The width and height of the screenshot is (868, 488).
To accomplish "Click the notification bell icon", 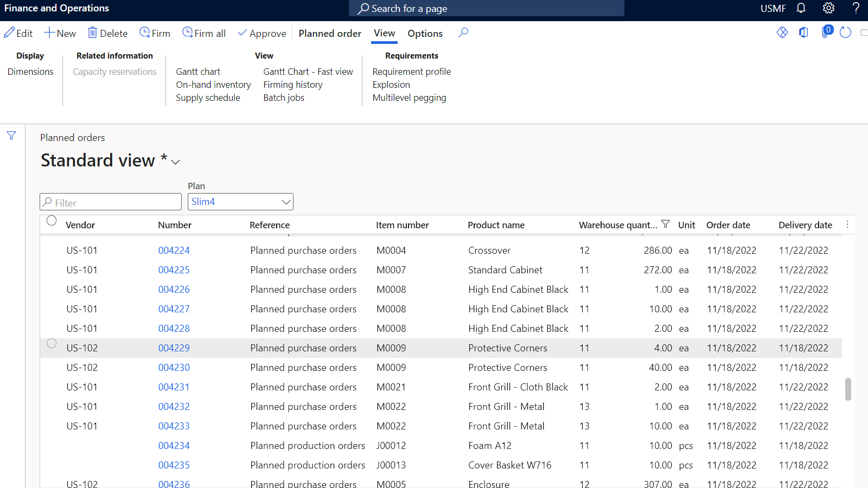I will pos(801,8).
